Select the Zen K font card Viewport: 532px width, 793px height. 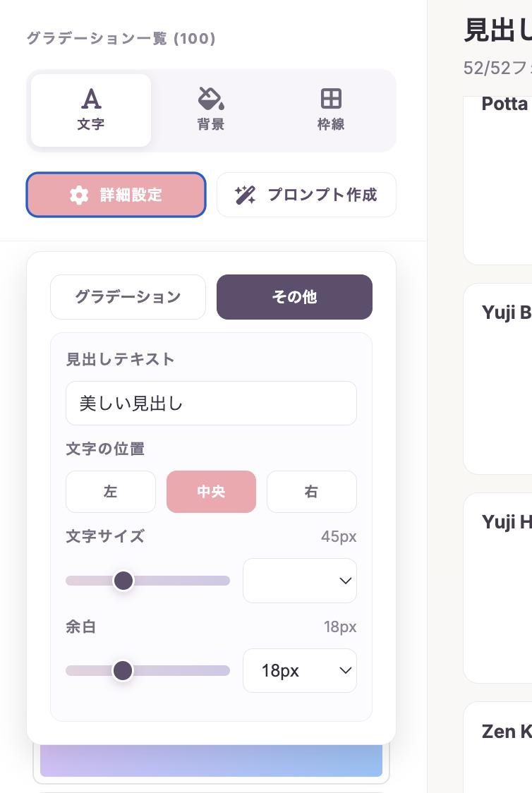[x=497, y=747]
